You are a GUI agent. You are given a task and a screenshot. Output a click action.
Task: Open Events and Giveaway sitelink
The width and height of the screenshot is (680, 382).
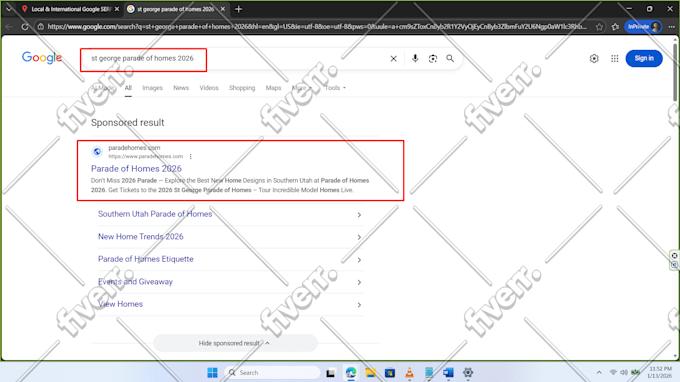[135, 282]
